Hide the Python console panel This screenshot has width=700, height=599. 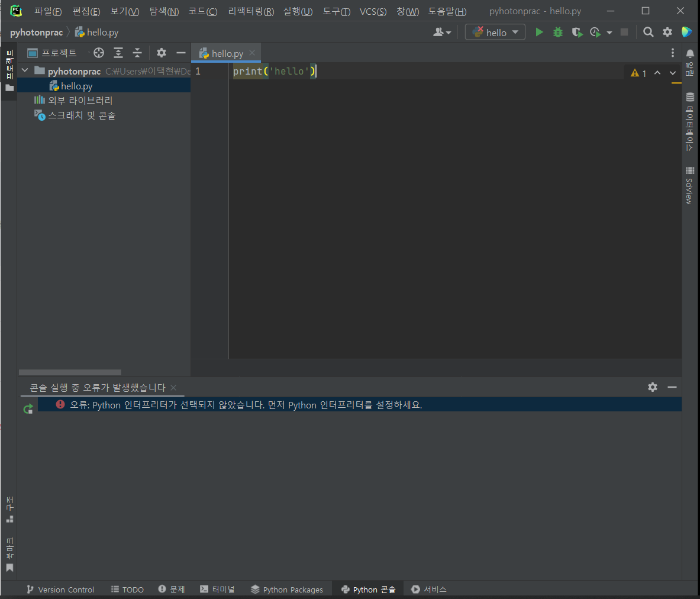click(672, 387)
